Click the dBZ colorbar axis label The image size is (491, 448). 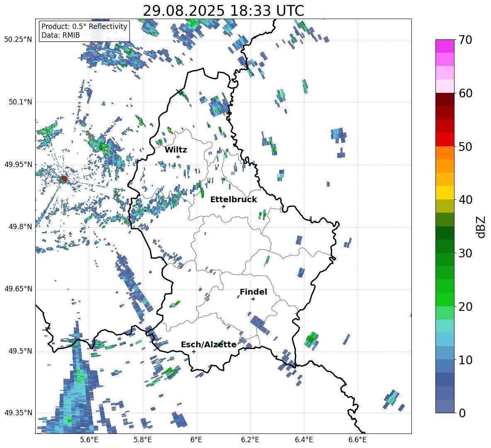pyautogui.click(x=481, y=227)
